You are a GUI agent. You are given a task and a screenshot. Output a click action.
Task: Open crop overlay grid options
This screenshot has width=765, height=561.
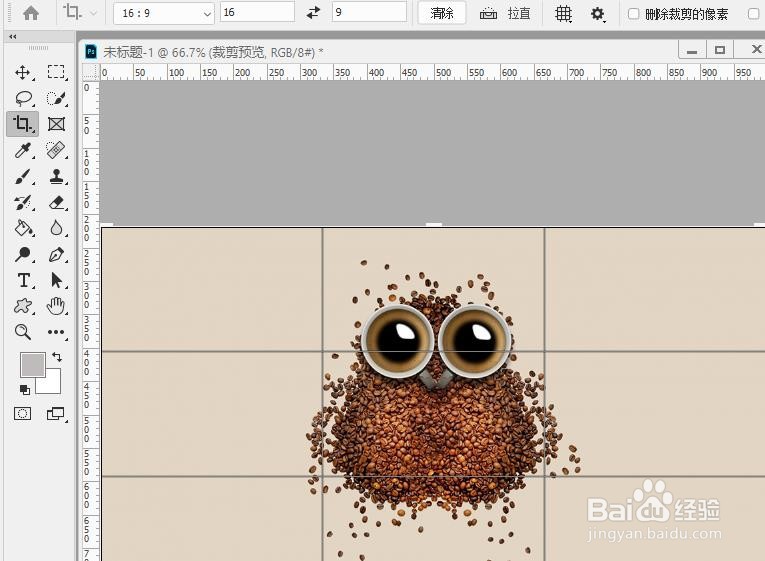pyautogui.click(x=564, y=14)
